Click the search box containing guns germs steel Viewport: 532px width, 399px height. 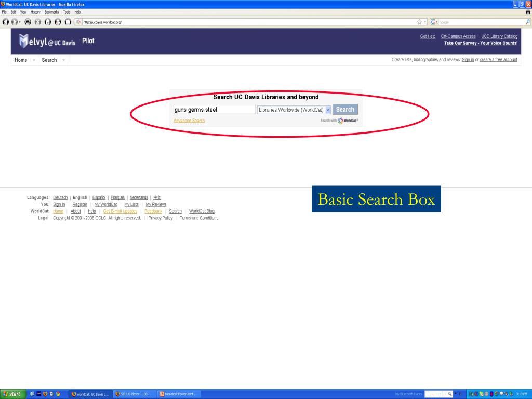pos(215,110)
